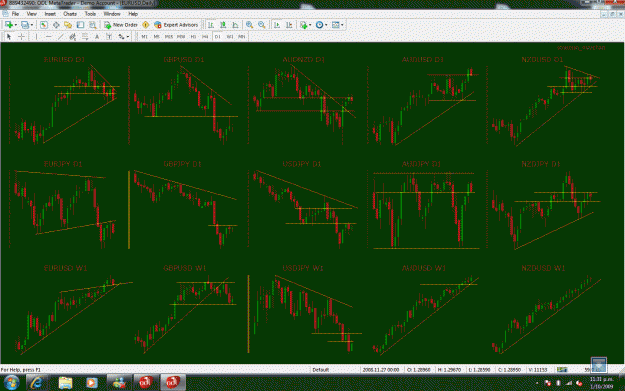Switch to M1 timeframe
This screenshot has height=391, width=625.
[144, 37]
